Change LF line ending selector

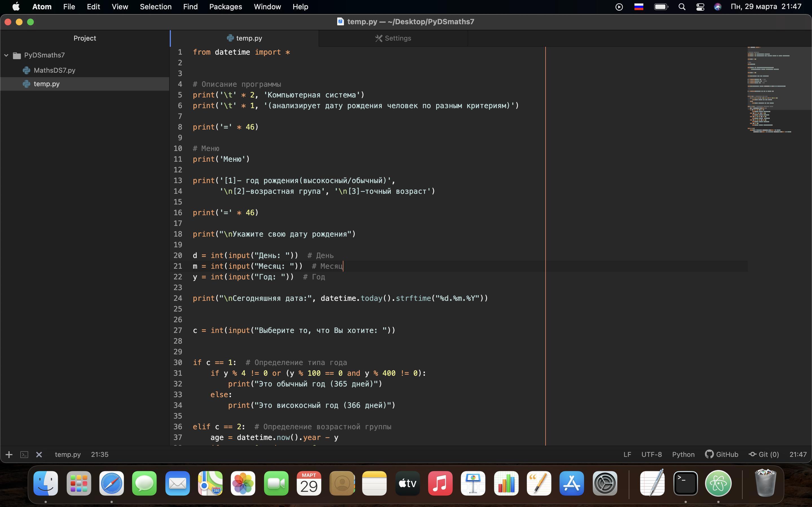[x=627, y=454]
